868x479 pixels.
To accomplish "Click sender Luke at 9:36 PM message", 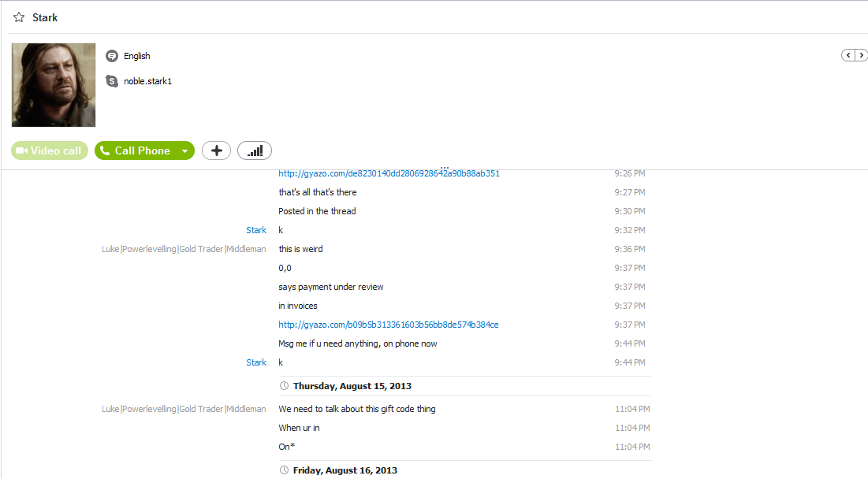I will 184,249.
